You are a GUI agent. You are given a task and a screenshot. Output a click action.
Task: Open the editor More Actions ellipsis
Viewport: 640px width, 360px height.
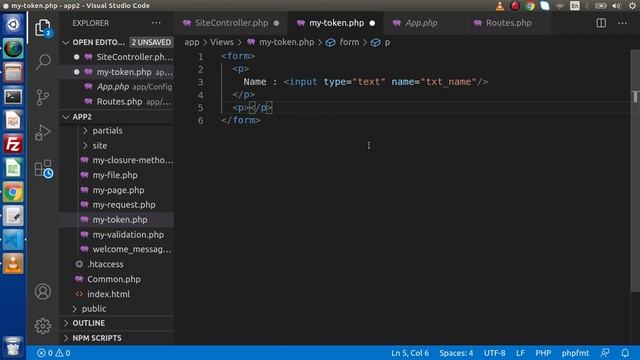(622, 23)
